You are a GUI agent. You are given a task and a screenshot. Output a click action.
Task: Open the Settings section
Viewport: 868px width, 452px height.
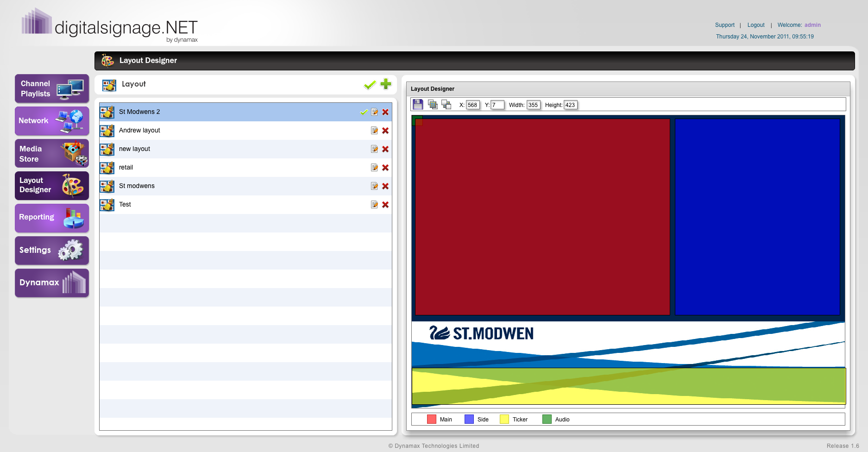click(x=52, y=251)
